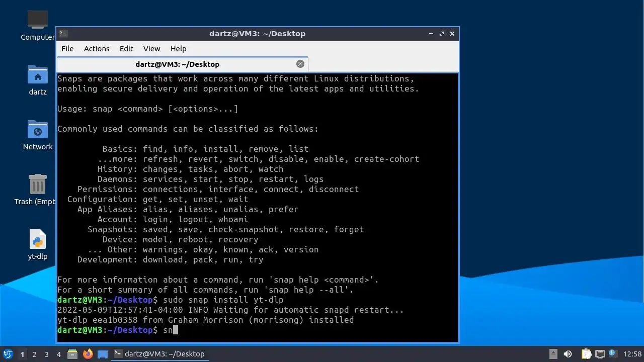Click the 'enabling secure delivery' line
This screenshot has height=362, width=644.
tap(238, 88)
